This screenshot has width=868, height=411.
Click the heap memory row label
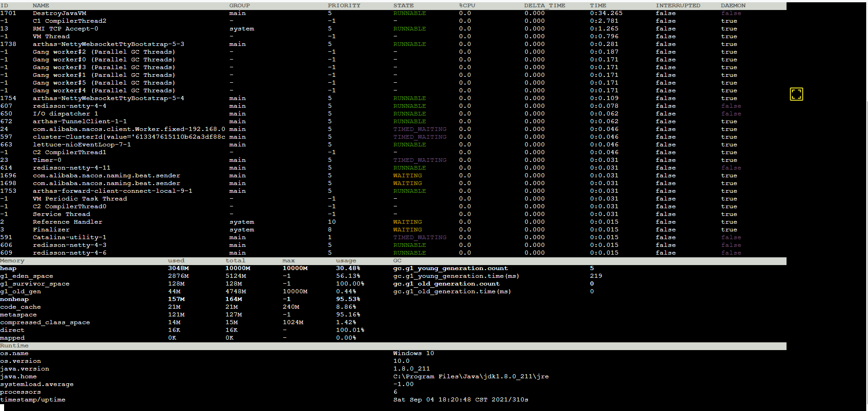8,268
